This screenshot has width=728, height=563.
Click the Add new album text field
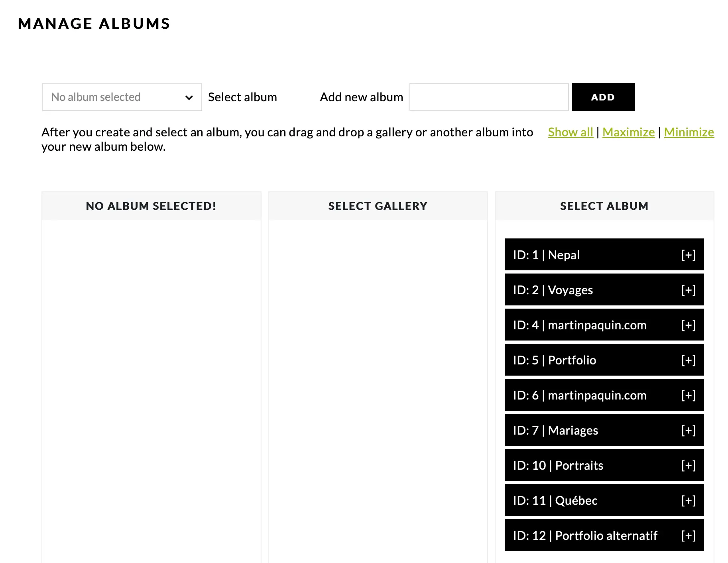tap(489, 97)
